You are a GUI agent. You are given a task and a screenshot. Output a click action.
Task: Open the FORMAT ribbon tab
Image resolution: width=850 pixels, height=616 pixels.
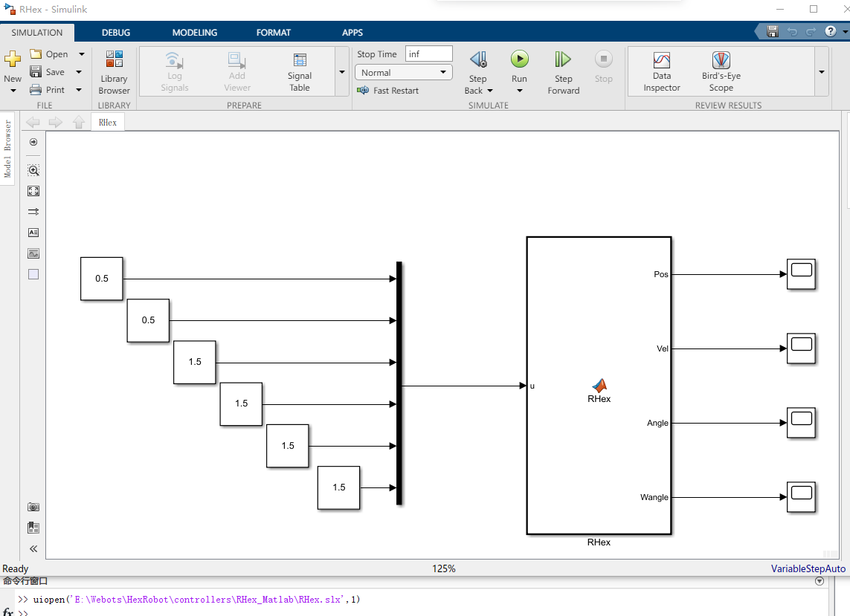pyautogui.click(x=273, y=32)
